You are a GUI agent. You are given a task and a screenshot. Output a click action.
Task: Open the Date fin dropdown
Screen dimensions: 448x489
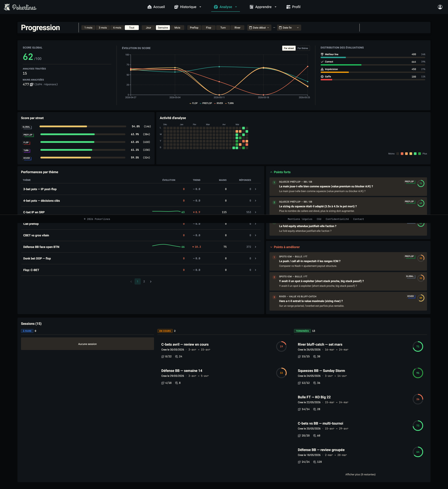289,28
